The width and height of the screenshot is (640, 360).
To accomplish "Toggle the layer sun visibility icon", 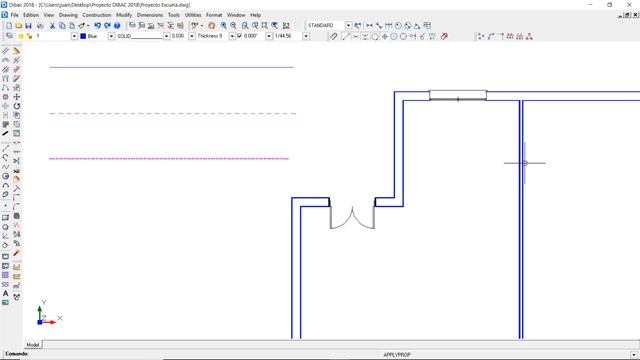I will click(x=21, y=36).
